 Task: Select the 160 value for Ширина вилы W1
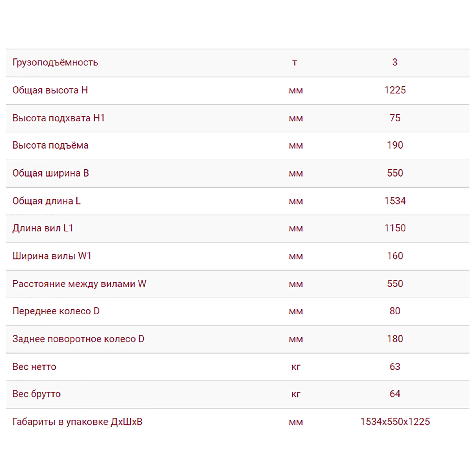click(x=395, y=256)
